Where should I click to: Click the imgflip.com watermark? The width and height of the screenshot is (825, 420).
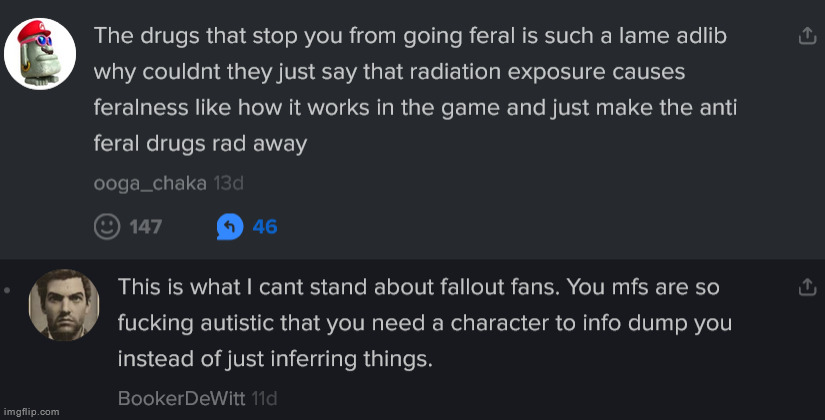(x=30, y=411)
